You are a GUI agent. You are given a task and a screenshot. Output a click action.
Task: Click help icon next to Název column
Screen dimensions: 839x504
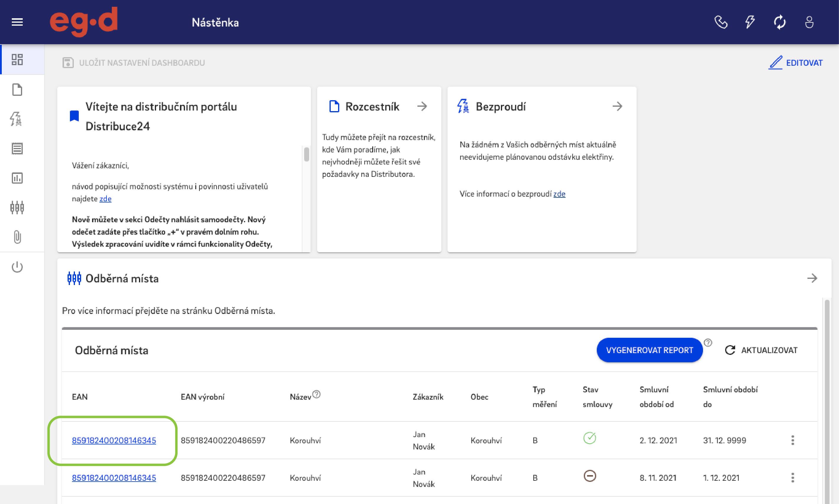tap(316, 394)
